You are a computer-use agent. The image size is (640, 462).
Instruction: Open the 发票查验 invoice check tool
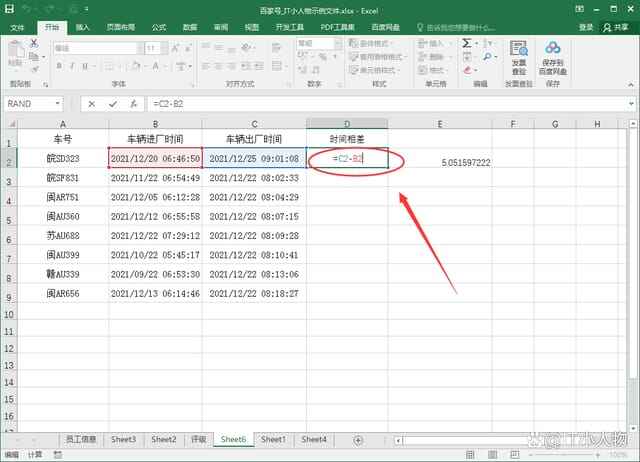[517, 56]
